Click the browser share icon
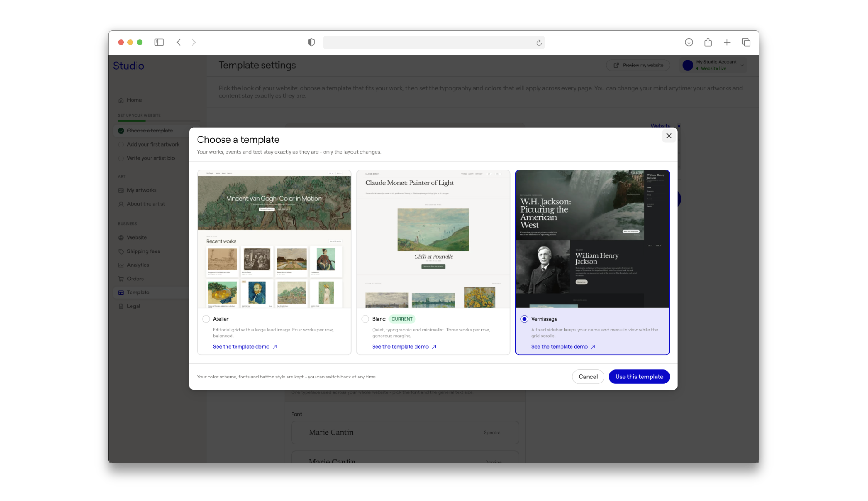The image size is (868, 501). point(708,42)
